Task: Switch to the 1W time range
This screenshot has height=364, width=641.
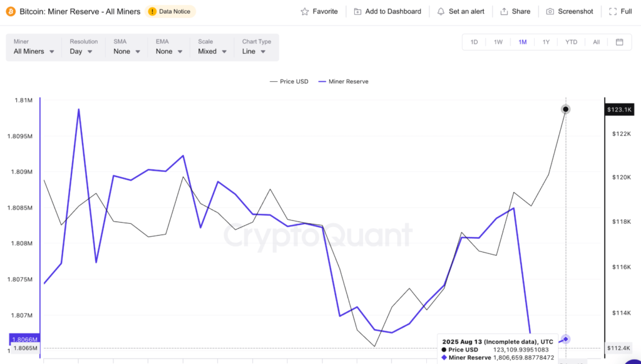Action: point(498,42)
